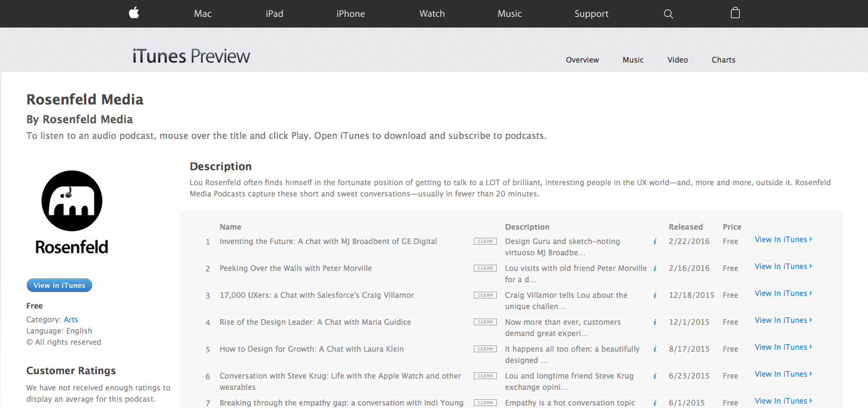Open the shopping bag icon
The image size is (868, 408).
(x=735, y=13)
